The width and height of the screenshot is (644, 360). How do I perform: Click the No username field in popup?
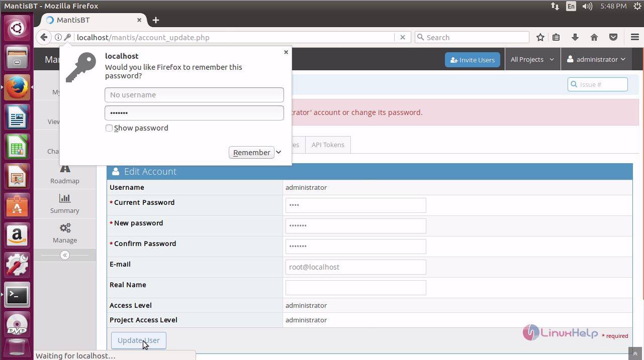tap(194, 95)
